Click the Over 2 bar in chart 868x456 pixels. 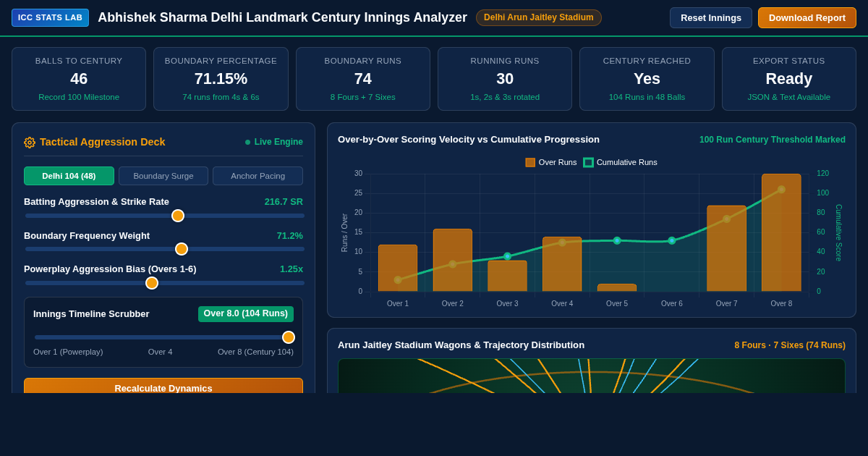pyautogui.click(x=453, y=260)
